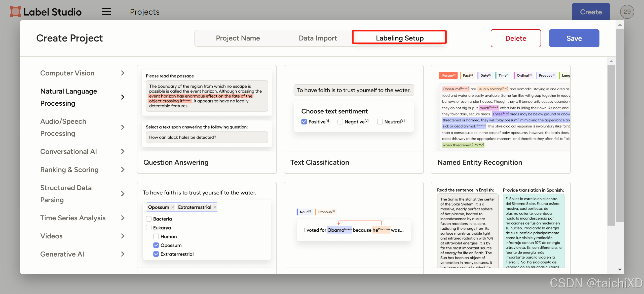Click the modal scrollbar up arrow
Viewport: 644px width, 294px height.
620,25
